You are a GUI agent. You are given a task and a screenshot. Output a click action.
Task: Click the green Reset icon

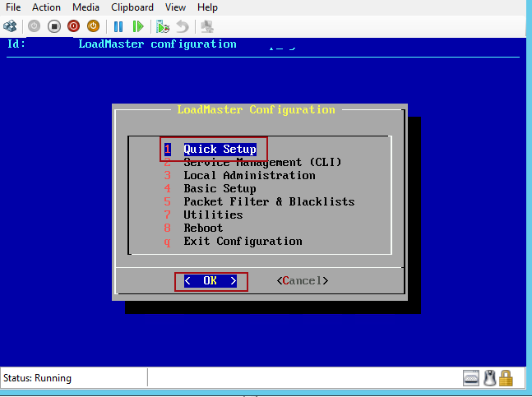click(138, 26)
